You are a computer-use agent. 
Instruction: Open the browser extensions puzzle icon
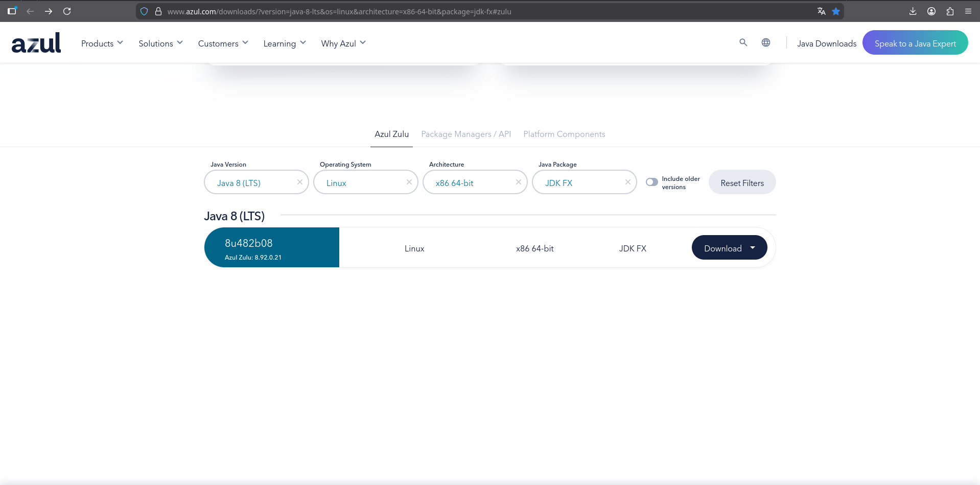click(950, 11)
